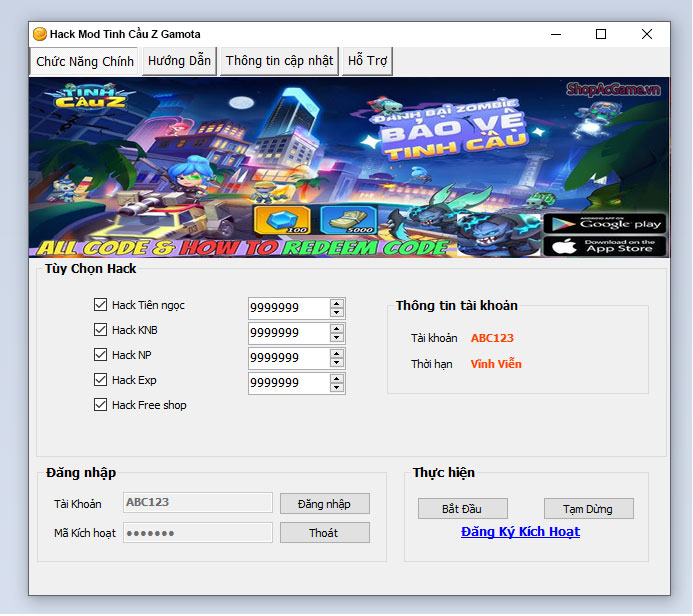
Task: Open the Thông tin cập nhật tab
Action: click(279, 61)
